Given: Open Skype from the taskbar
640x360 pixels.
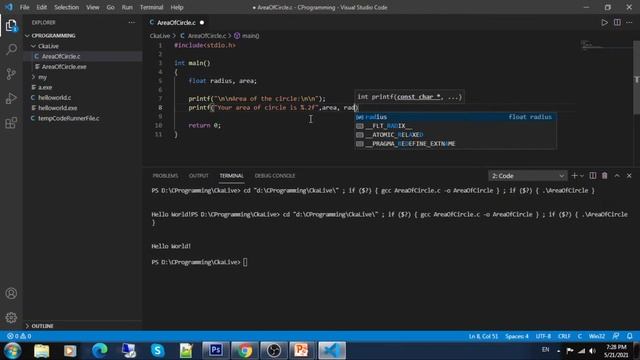Looking at the screenshot, I should click(158, 350).
